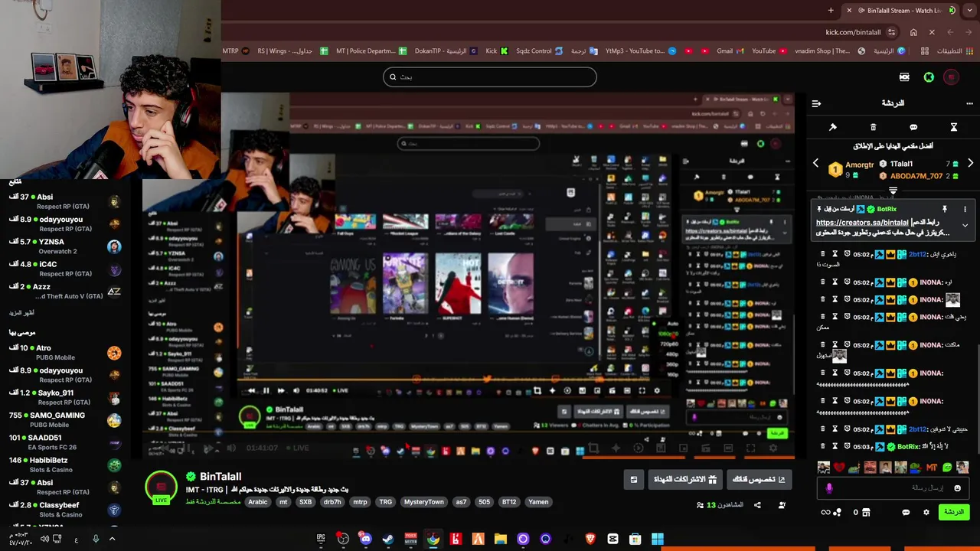The height and width of the screenshot is (551, 980).
Task: Click the Windows Start button
Action: tap(658, 539)
